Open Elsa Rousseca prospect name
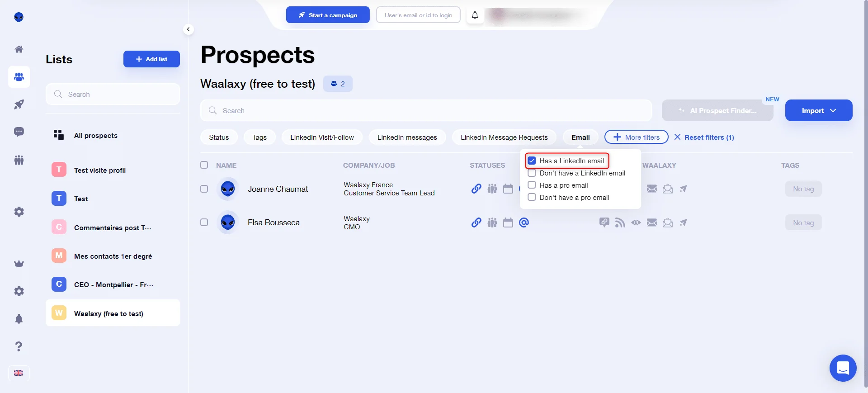 274,223
